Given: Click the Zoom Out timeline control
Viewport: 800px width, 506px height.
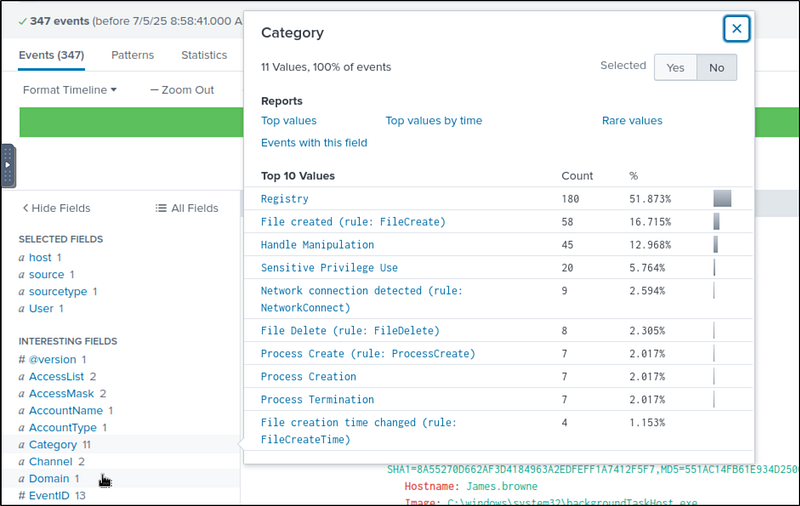Looking at the screenshot, I should click(x=182, y=90).
